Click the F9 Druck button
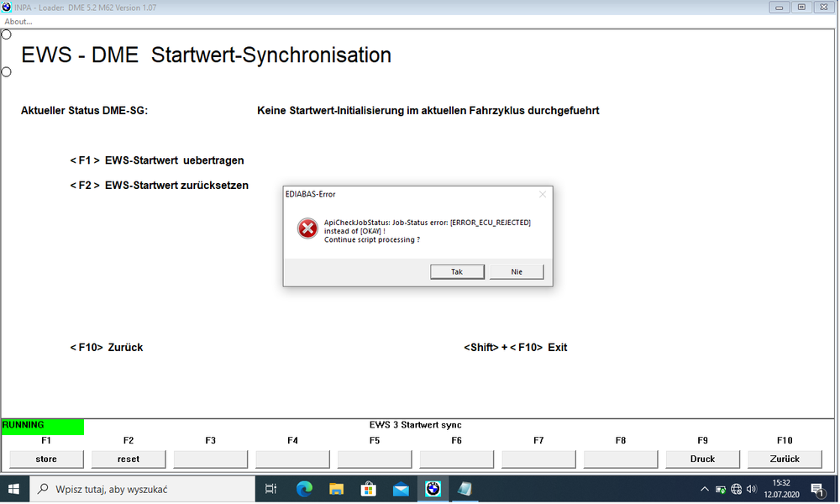The height and width of the screenshot is (504, 840). pyautogui.click(x=702, y=459)
